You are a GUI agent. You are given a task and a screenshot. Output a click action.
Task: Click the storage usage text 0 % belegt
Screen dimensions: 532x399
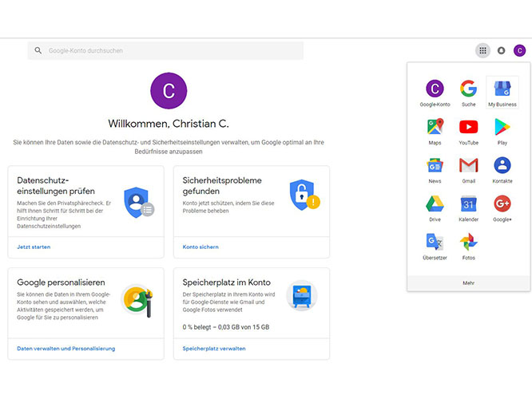[x=226, y=327]
